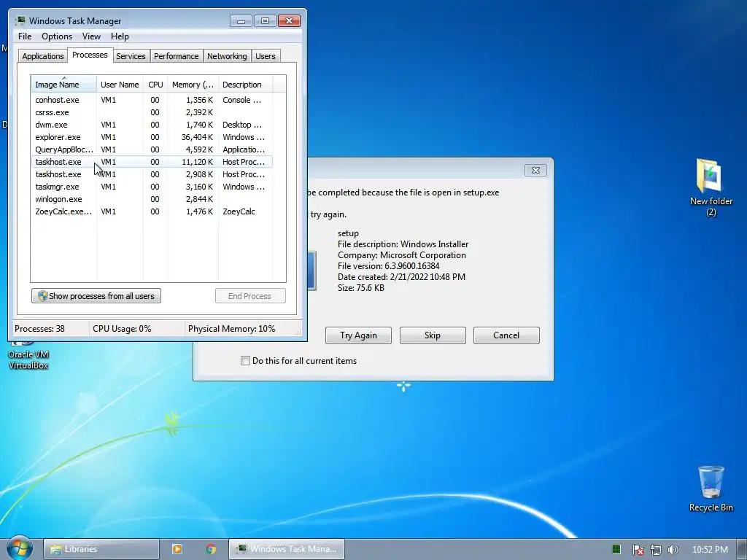Sort by Description column header
This screenshot has width=747, height=560.
[245, 85]
